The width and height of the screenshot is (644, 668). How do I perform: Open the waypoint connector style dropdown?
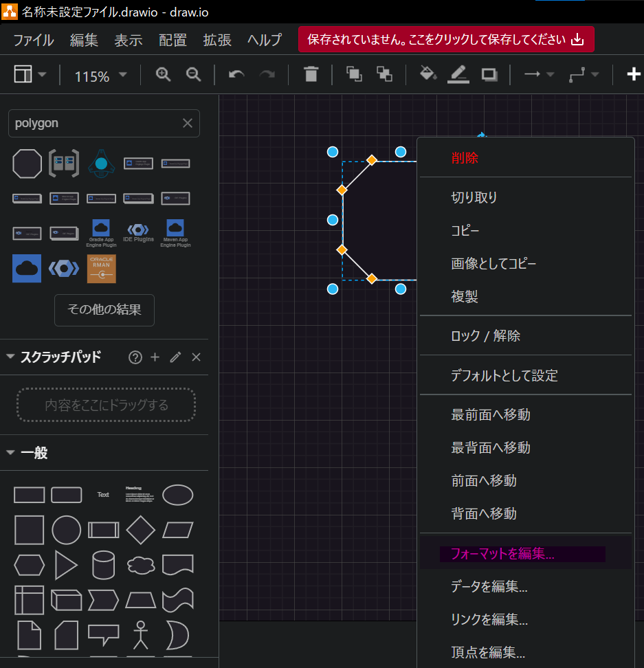[x=584, y=74]
